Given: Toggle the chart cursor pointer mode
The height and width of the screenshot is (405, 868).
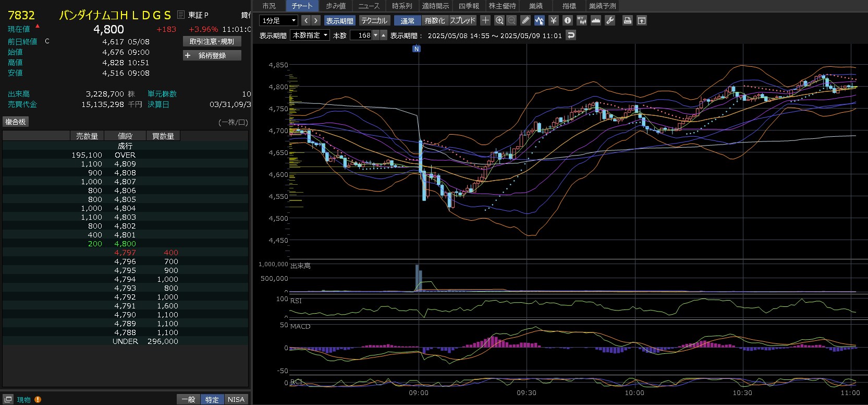Looking at the screenshot, I should click(539, 20).
